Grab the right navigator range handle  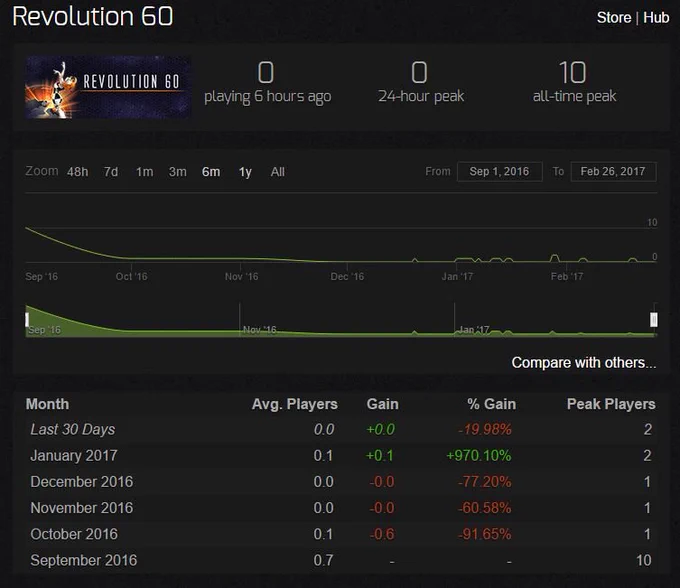click(654, 320)
